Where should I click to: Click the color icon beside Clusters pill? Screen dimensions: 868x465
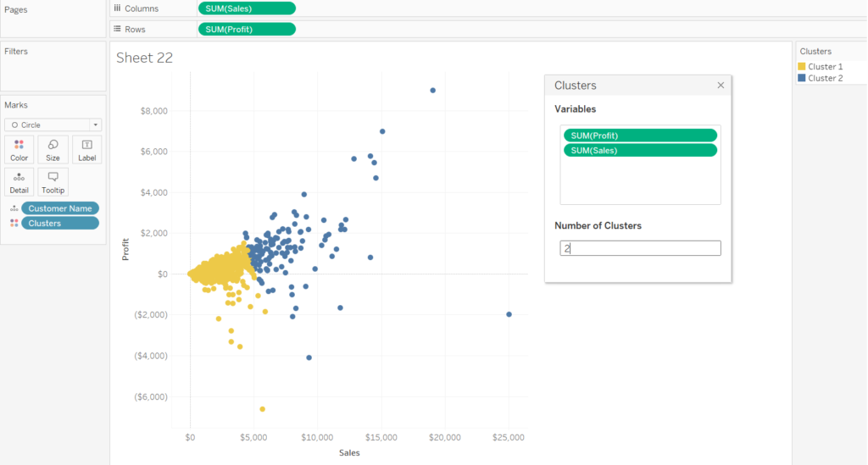click(x=14, y=224)
